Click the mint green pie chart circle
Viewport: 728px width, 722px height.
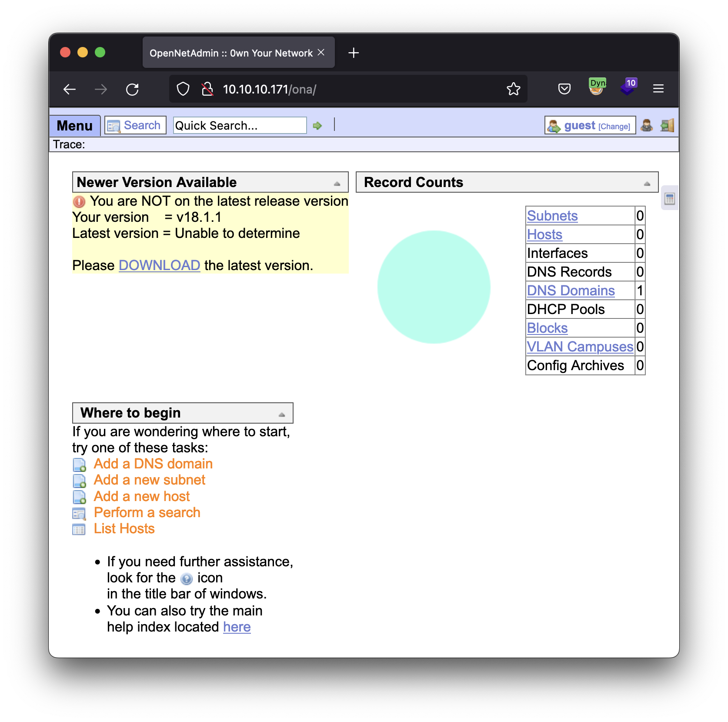point(434,287)
